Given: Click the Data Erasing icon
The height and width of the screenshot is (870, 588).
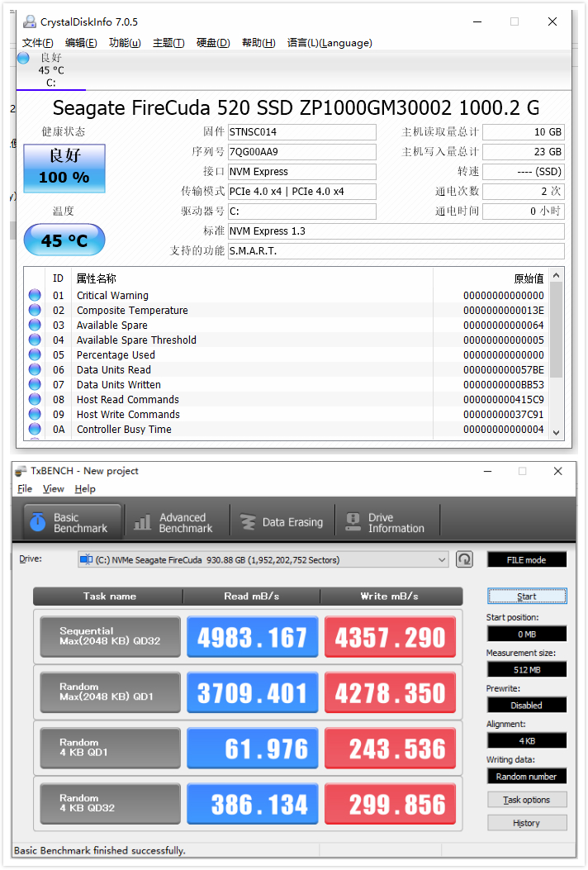Looking at the screenshot, I should coord(248,522).
